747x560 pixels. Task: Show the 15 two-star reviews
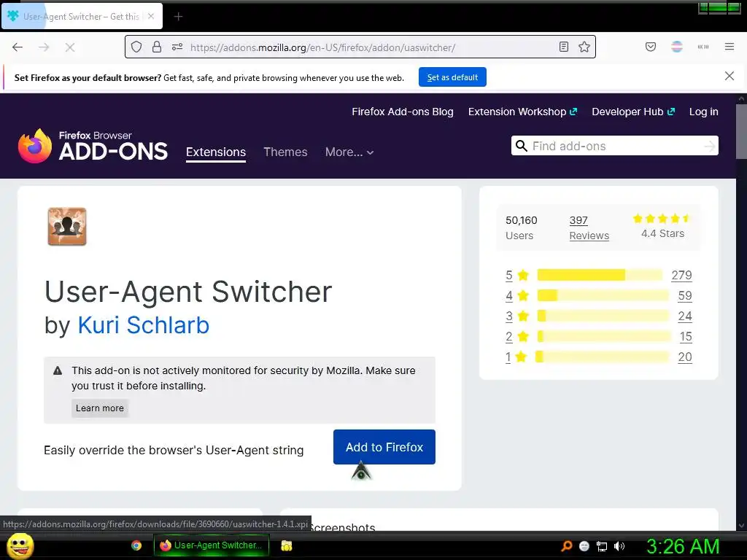pos(686,337)
